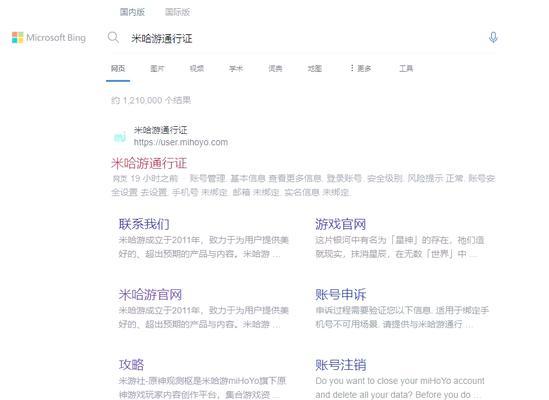The height and width of the screenshot is (400, 549).
Task: Expand the 更多 menu
Action: click(361, 69)
